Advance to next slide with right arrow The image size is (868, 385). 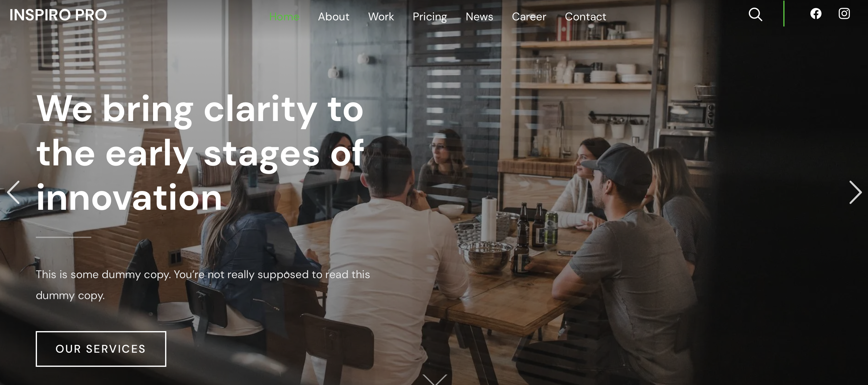[855, 192]
